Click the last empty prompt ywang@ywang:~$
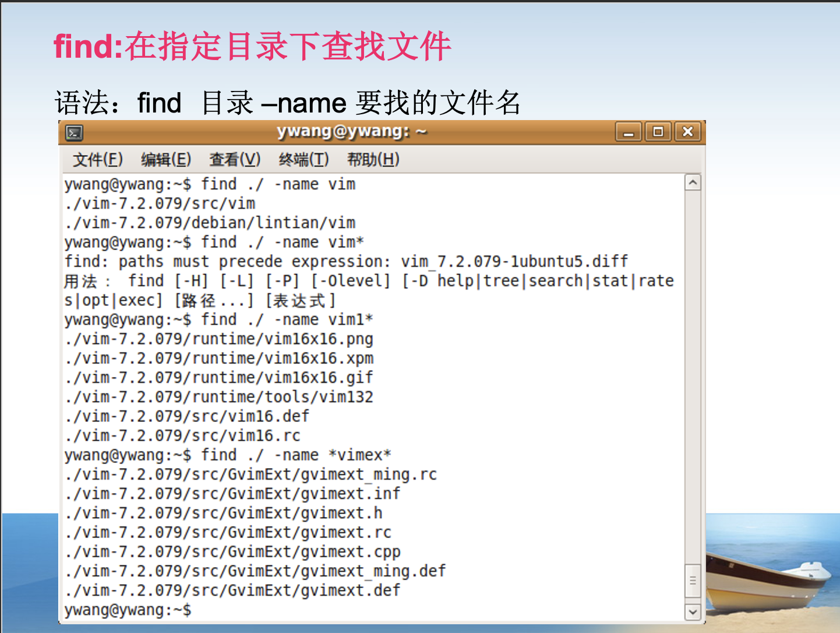The width and height of the screenshot is (840, 633). pos(128,610)
